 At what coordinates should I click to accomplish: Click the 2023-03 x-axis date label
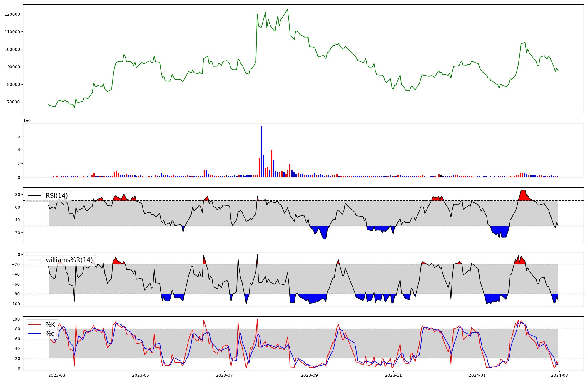click(x=57, y=375)
